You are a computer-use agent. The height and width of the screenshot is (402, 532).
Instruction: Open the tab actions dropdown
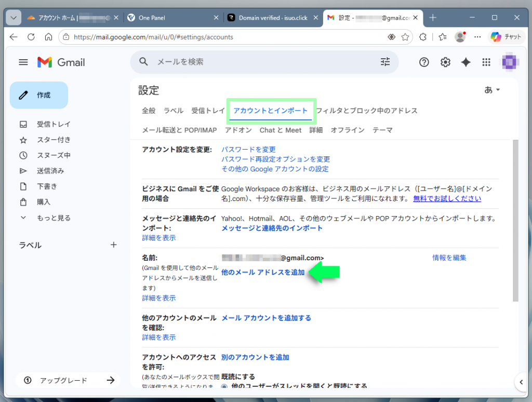14,18
